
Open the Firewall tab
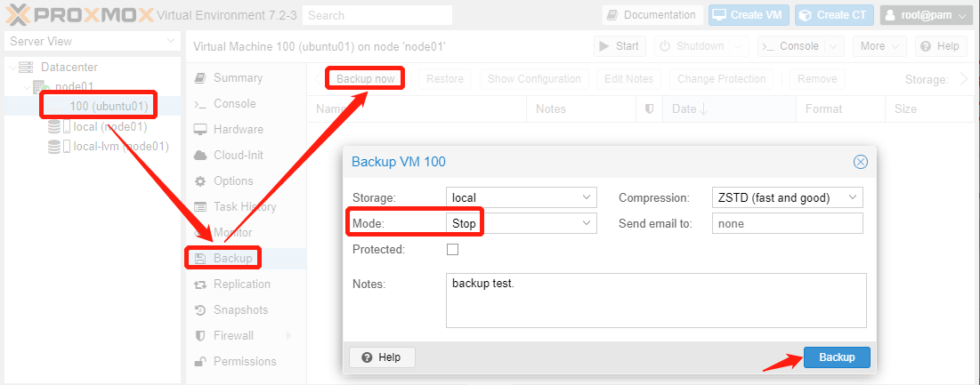click(x=247, y=336)
